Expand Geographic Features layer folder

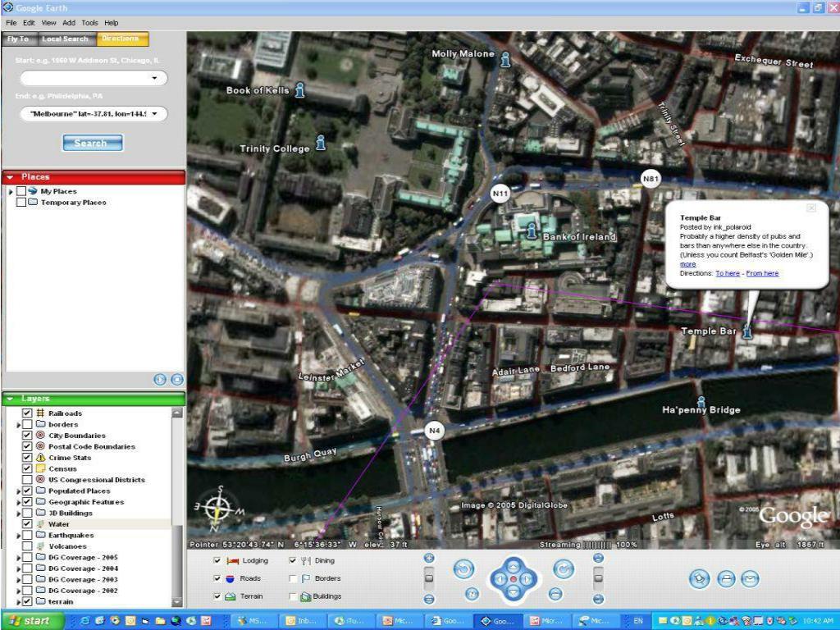click(18, 502)
